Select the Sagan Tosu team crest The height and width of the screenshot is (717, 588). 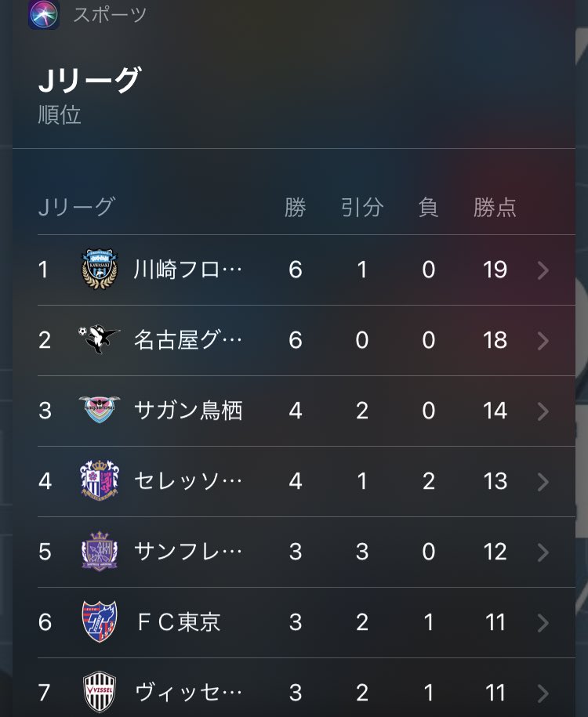100,409
